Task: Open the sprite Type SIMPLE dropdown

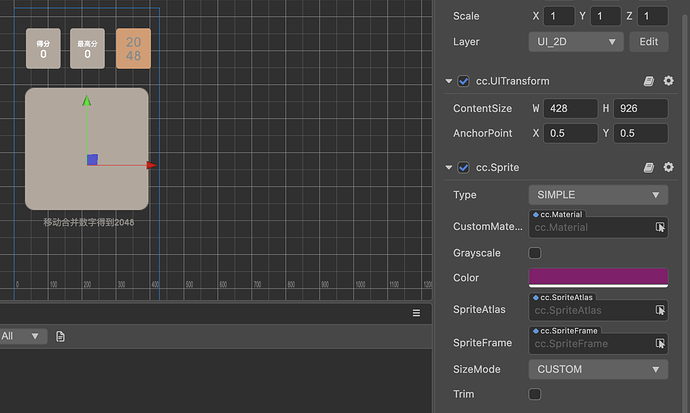Action: pyautogui.click(x=598, y=195)
